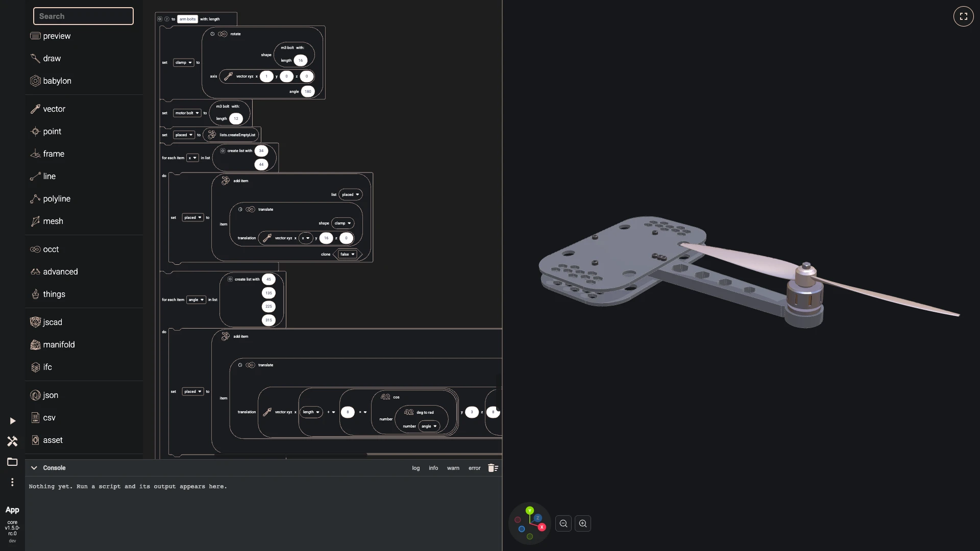980x551 pixels.
Task: Open the draw category
Action: [x=84, y=58]
